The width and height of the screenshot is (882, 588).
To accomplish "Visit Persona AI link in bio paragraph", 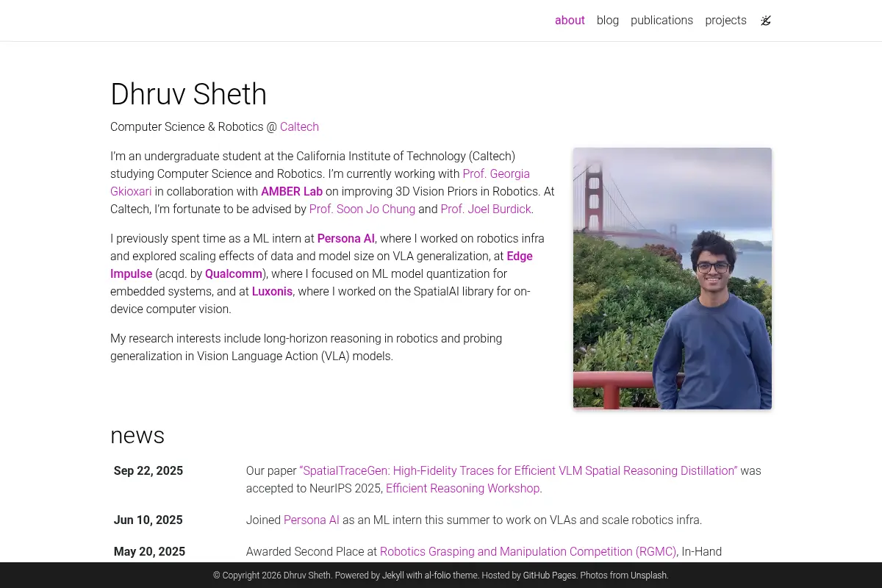I will coord(346,238).
